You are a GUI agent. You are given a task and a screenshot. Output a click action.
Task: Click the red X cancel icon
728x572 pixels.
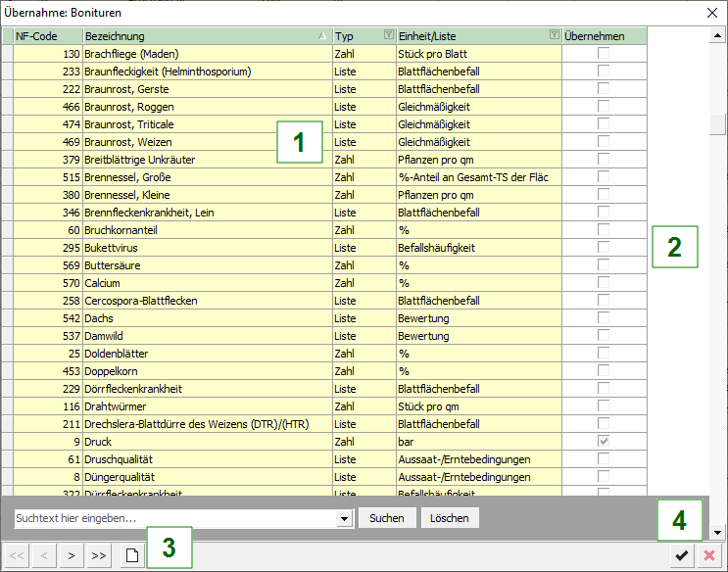click(709, 556)
